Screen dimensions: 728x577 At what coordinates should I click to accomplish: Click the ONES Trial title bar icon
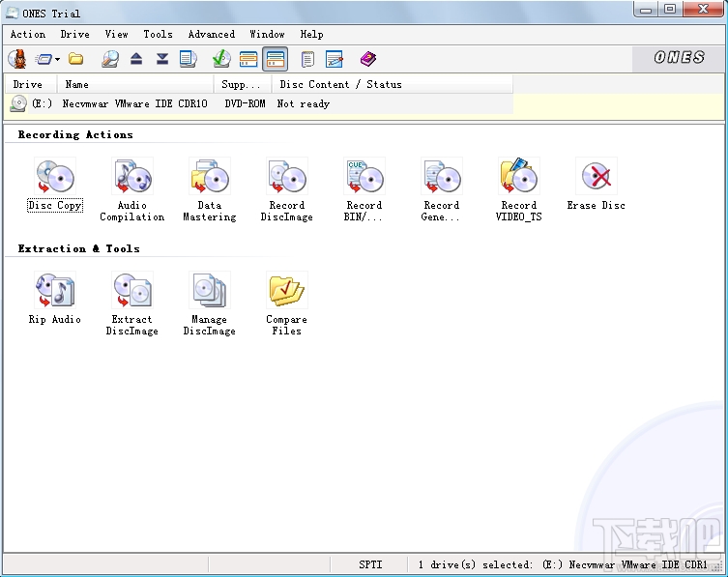click(12, 13)
